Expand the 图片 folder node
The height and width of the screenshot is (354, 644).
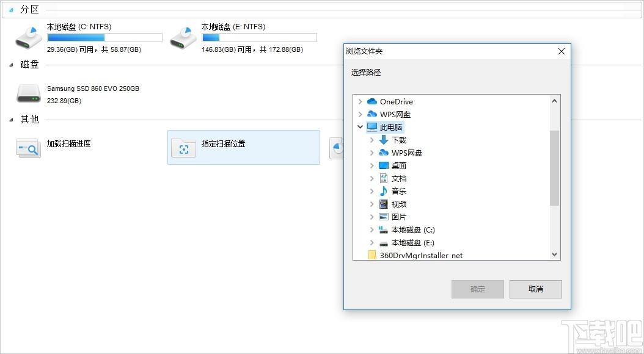click(371, 217)
